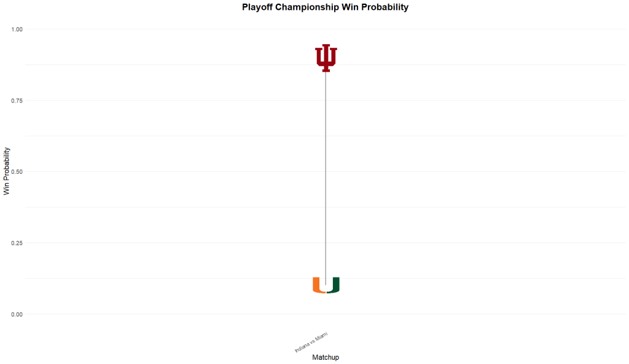Click the Win Probability y-axis title

coord(7,171)
